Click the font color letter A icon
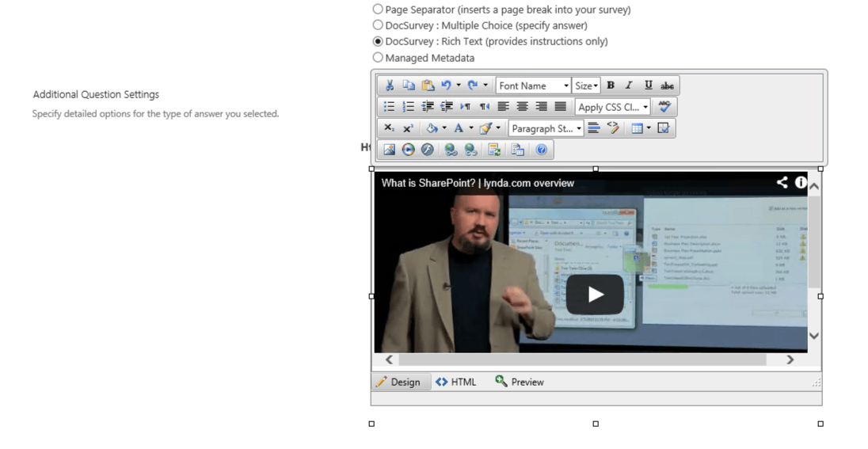This screenshot has width=868, height=449. (x=459, y=128)
